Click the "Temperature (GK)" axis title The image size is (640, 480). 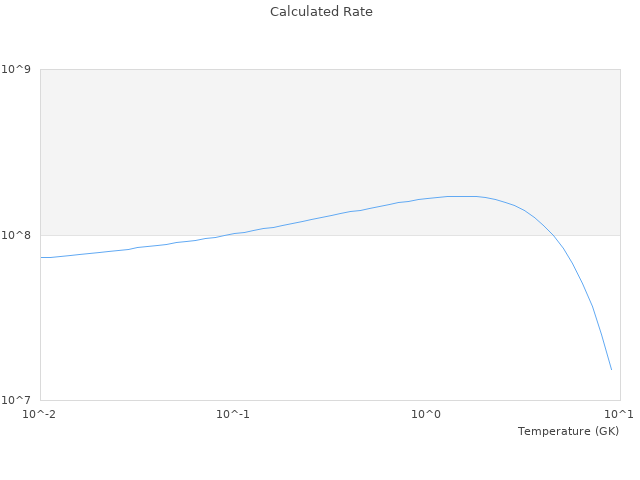point(568,431)
